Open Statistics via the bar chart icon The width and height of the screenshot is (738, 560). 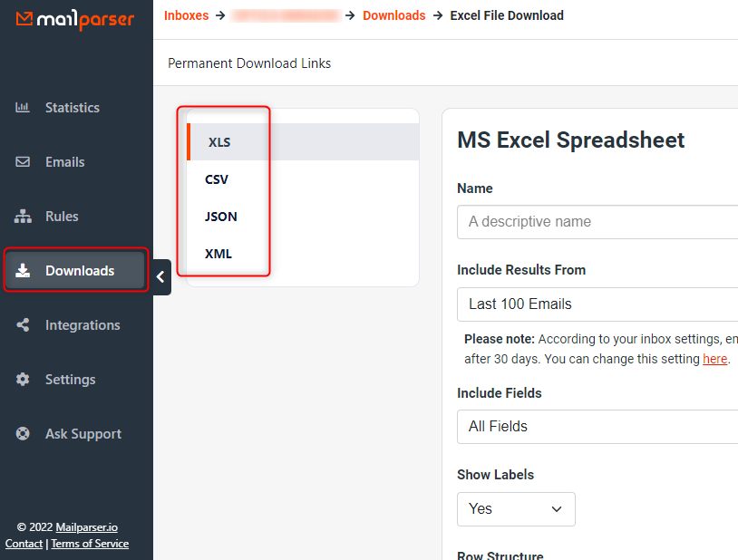(22, 107)
